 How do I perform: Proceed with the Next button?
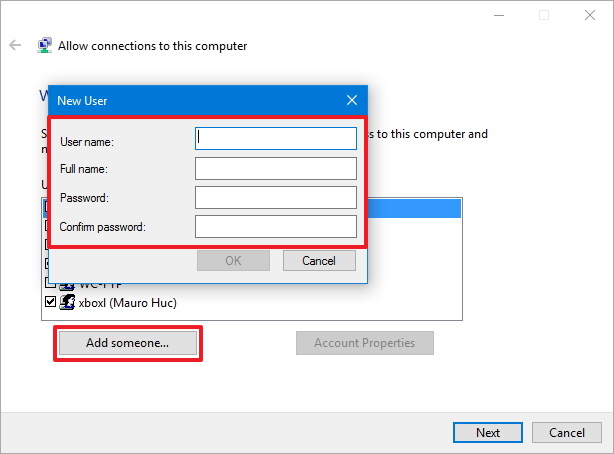point(488,433)
